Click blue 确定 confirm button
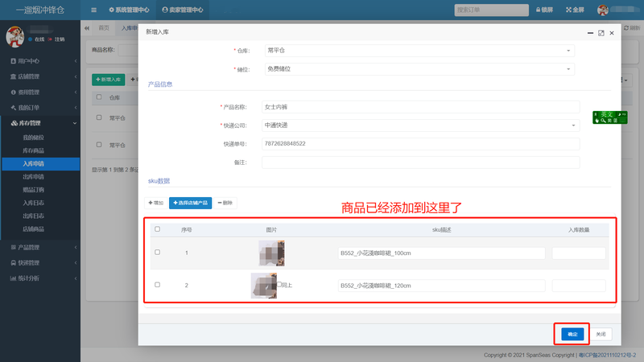 [x=572, y=334]
